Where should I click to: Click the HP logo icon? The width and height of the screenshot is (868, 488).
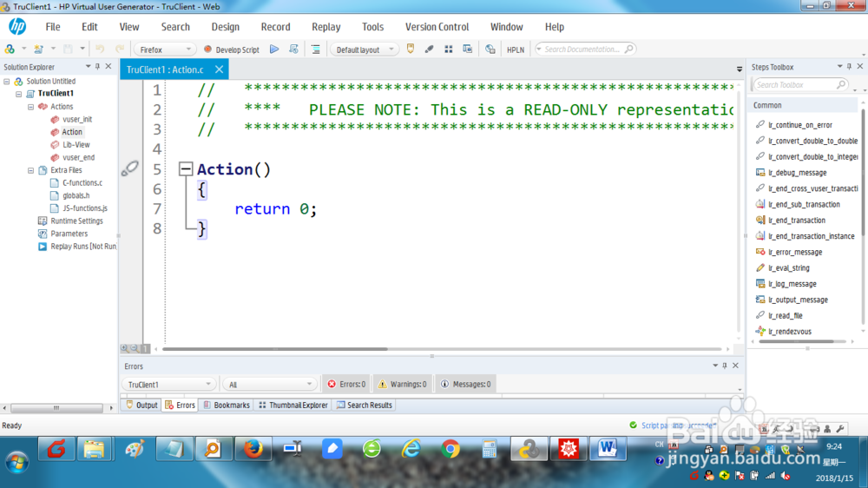pos(17,26)
